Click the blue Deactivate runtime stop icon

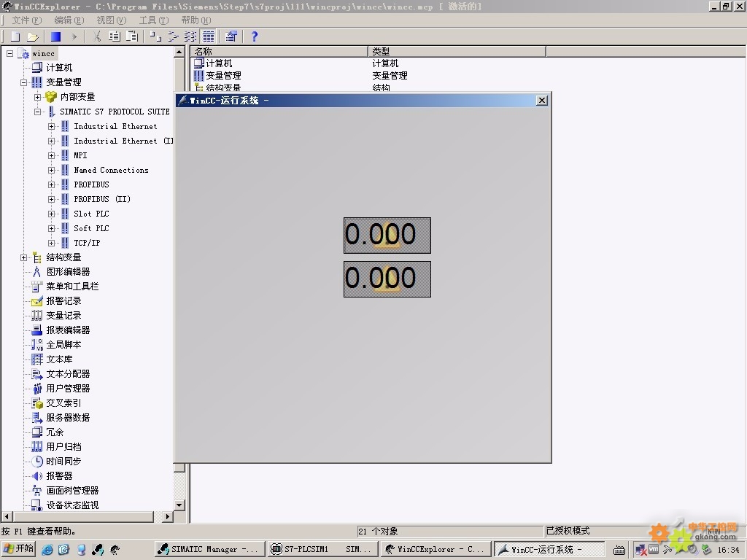(x=55, y=36)
